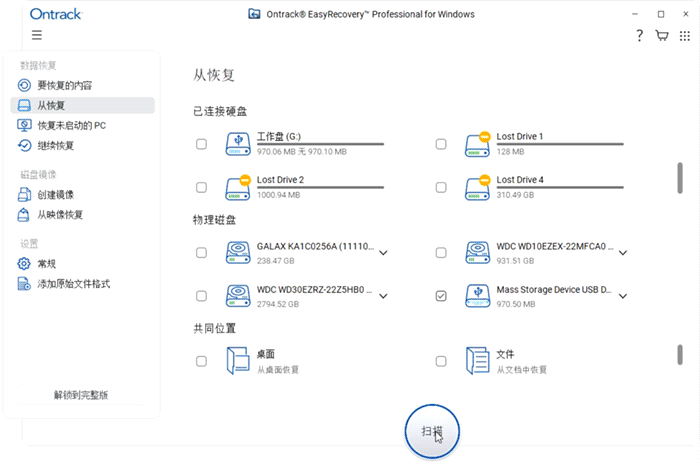Screen dimensions: 700x464
Task: Check the WDC WD30EZRZ checkbox
Action: click(201, 296)
